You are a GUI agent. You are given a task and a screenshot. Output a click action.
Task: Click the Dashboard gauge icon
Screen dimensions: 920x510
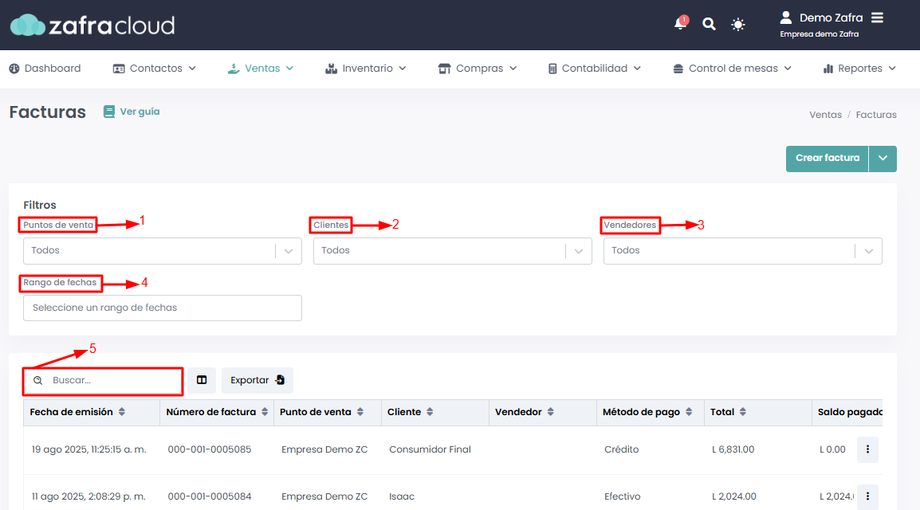pos(14,69)
